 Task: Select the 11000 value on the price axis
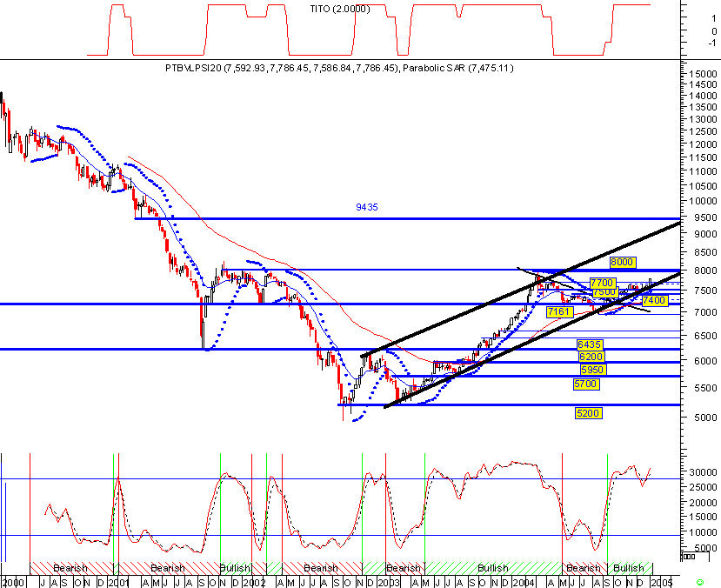pyautogui.click(x=704, y=171)
